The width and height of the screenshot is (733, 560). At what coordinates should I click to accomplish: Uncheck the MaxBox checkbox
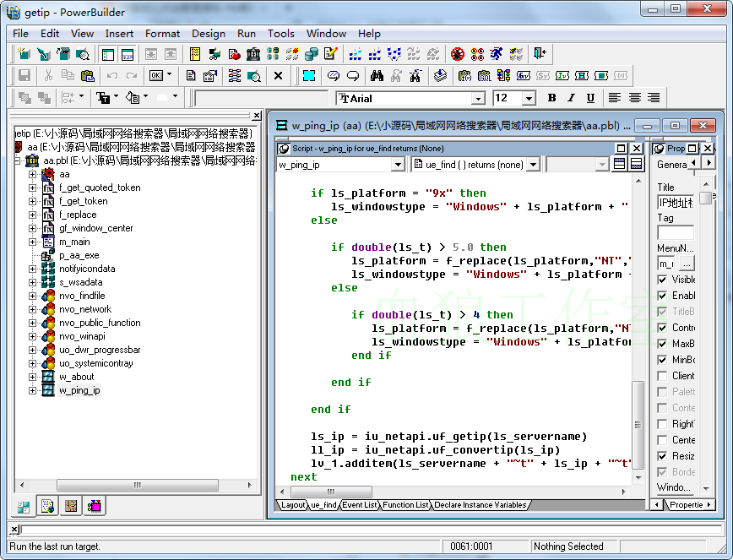(662, 344)
